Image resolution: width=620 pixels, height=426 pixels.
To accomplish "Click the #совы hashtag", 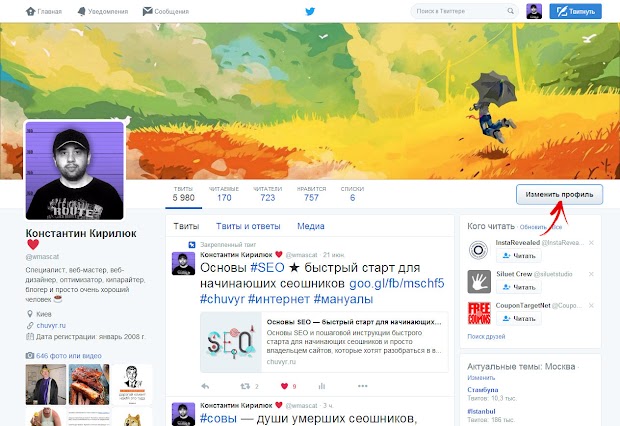I will [x=218, y=418].
